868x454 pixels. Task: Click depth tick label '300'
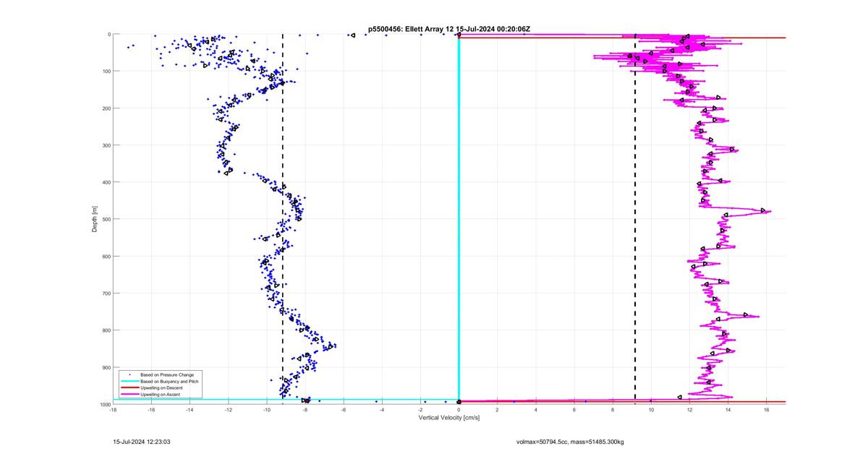pos(105,145)
